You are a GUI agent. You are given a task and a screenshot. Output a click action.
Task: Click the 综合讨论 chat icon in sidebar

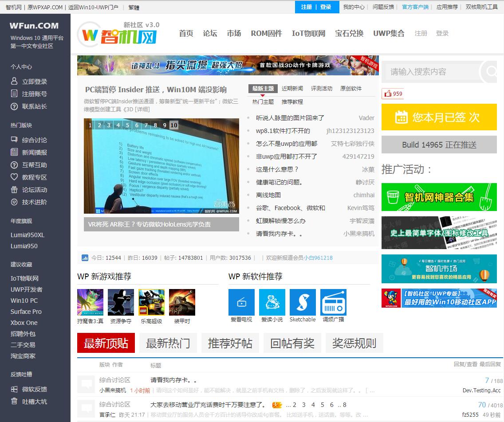(14, 140)
